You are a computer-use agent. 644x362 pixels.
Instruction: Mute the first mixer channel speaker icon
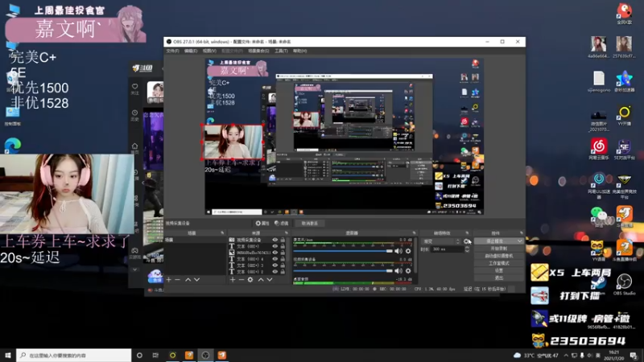point(398,251)
